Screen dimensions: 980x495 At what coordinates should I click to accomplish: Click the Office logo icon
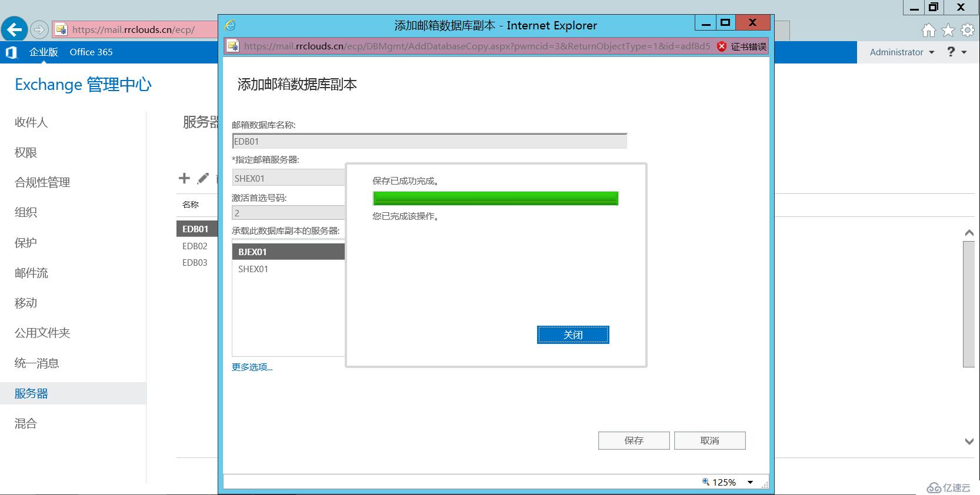(x=11, y=52)
